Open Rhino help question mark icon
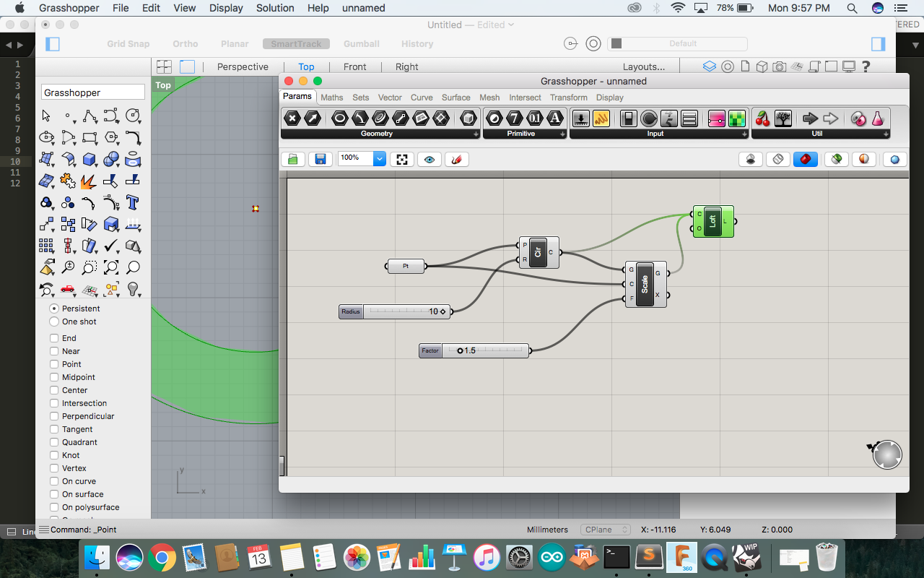 [x=866, y=66]
